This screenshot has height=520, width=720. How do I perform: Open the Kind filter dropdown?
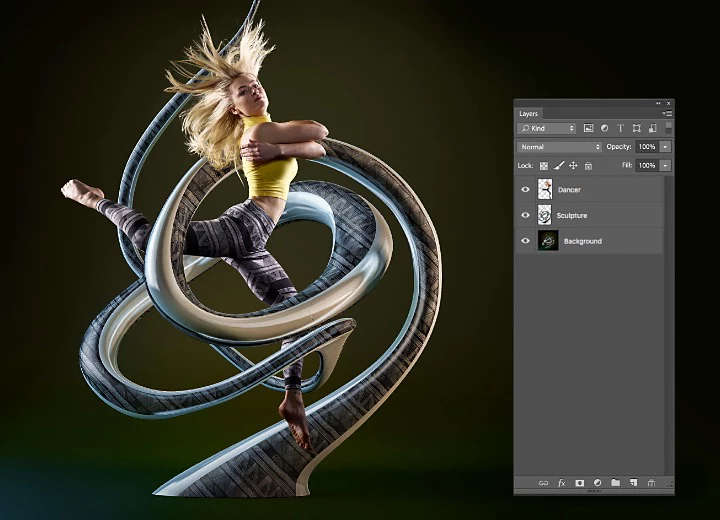pyautogui.click(x=547, y=128)
